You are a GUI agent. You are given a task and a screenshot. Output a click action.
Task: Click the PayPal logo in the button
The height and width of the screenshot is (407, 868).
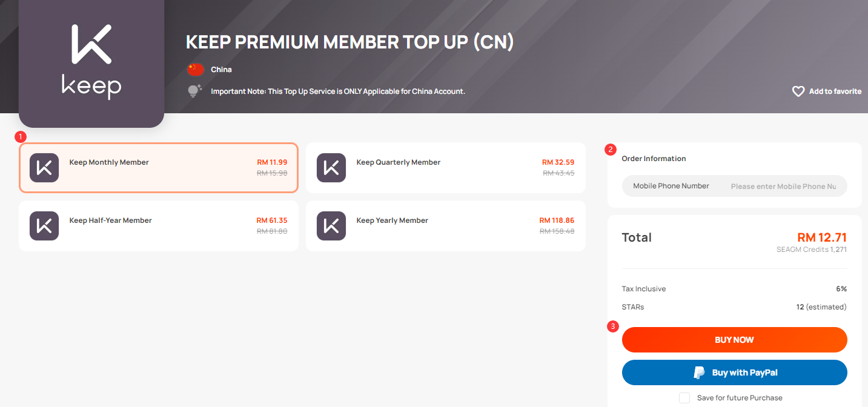[700, 372]
